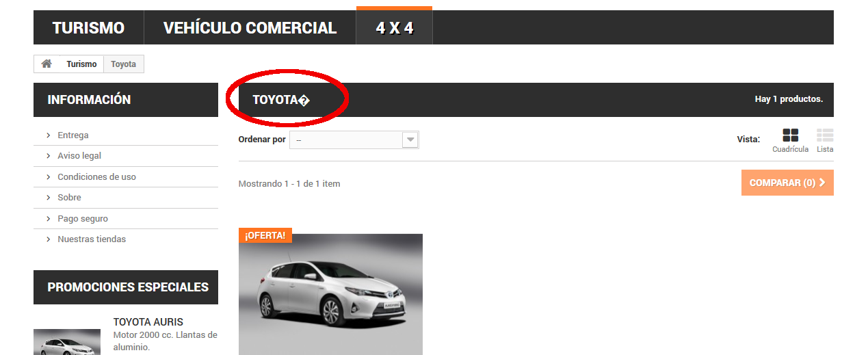Open the TURISMO menu tab
Image resolution: width=868 pixels, height=355 pixels.
(x=88, y=28)
